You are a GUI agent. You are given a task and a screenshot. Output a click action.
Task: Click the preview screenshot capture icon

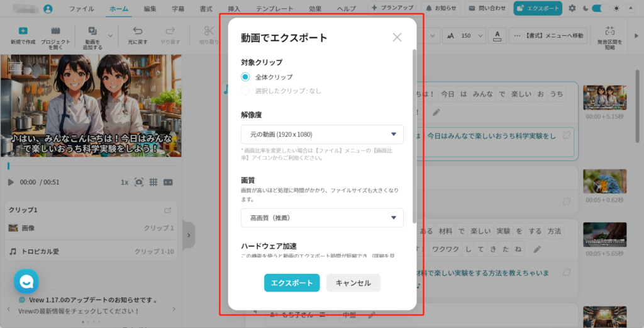pyautogui.click(x=139, y=182)
